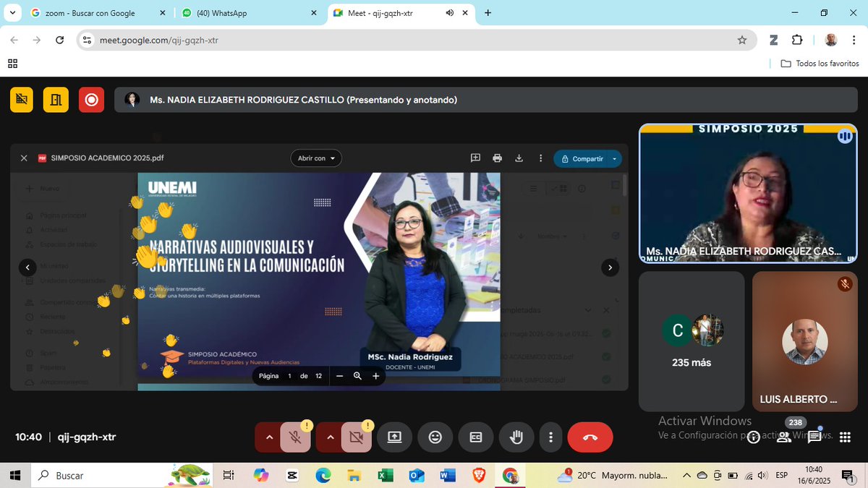Open meeting details info icon
This screenshot has width=868, height=488.
point(754,437)
